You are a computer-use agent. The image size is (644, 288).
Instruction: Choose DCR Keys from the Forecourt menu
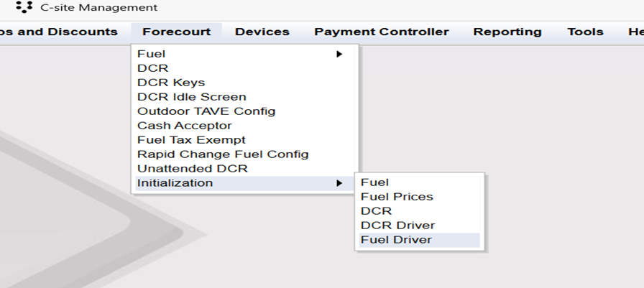pos(171,83)
